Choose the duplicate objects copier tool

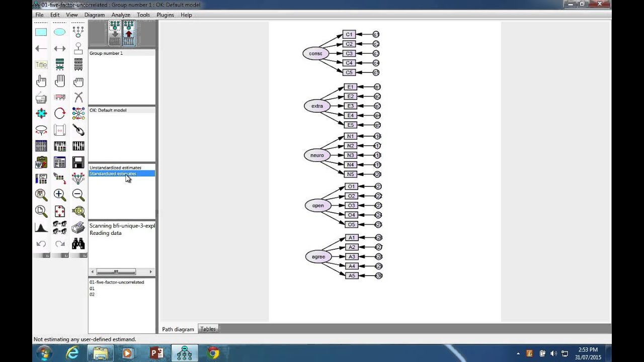tap(41, 98)
